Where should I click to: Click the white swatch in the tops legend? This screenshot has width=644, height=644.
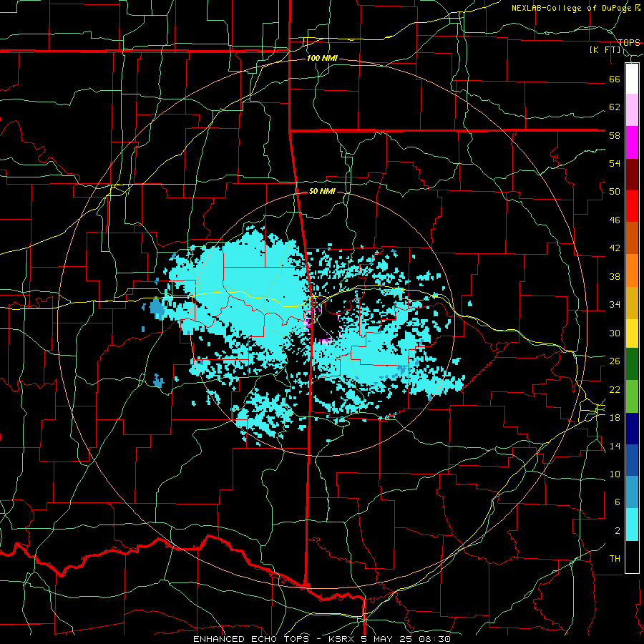tap(632, 79)
